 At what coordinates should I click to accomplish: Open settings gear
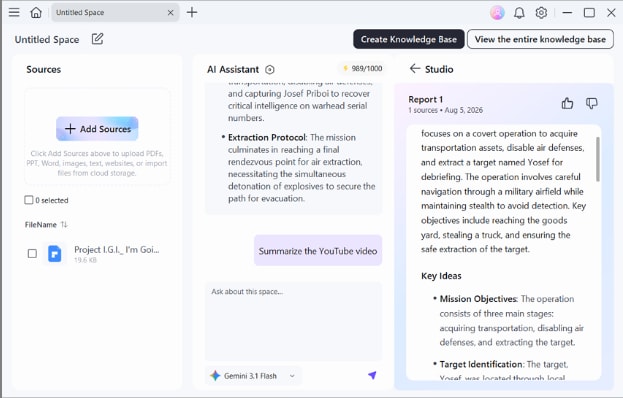click(541, 13)
